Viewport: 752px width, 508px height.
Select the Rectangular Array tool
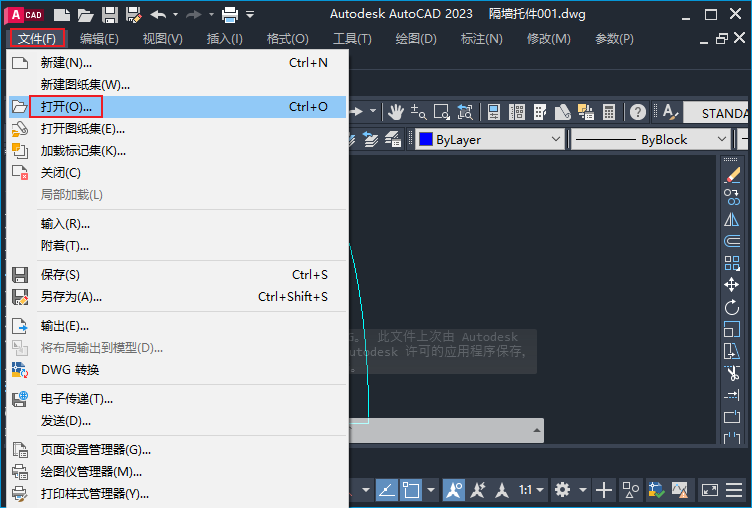click(732, 263)
